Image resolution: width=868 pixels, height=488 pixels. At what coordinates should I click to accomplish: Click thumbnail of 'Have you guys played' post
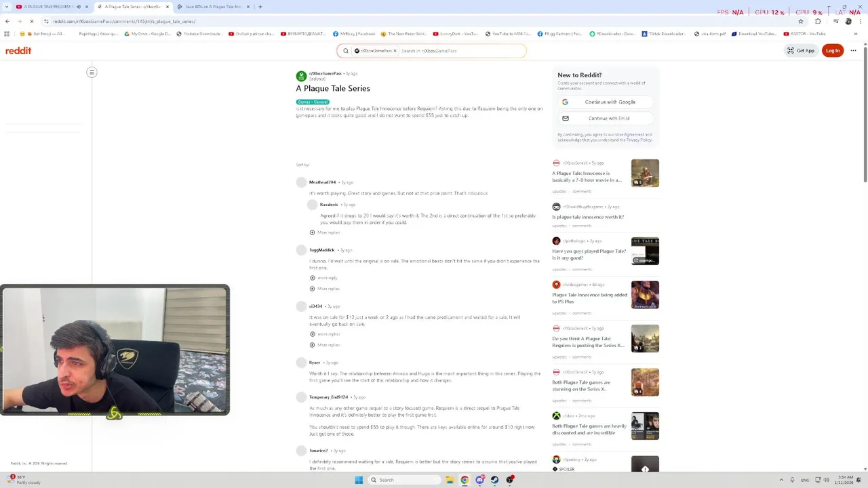(645, 251)
